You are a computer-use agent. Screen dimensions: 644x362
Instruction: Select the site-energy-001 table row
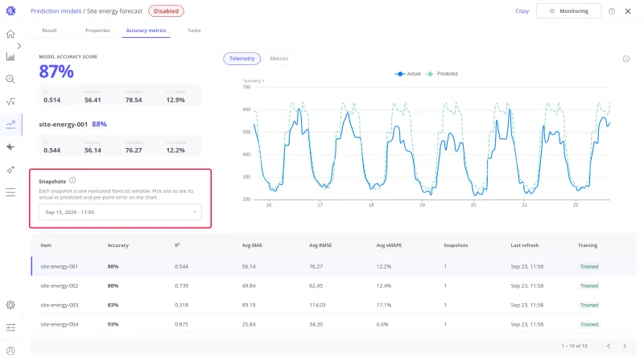[x=333, y=266]
